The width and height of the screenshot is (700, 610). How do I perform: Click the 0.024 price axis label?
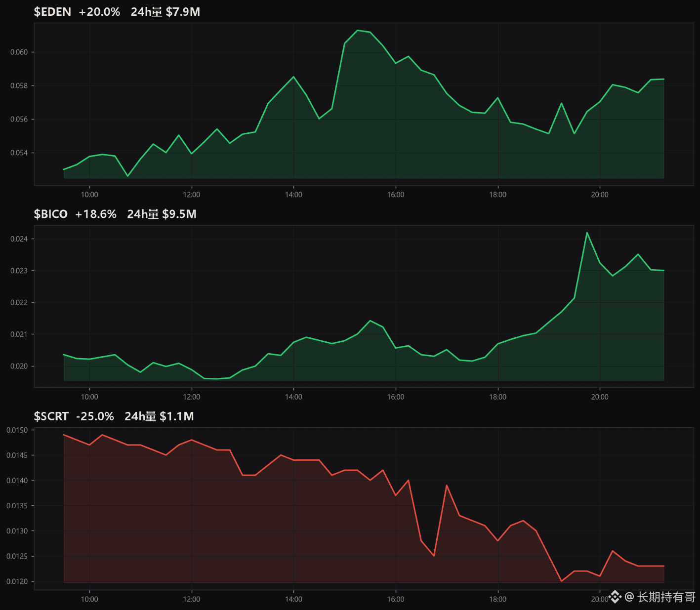19,239
